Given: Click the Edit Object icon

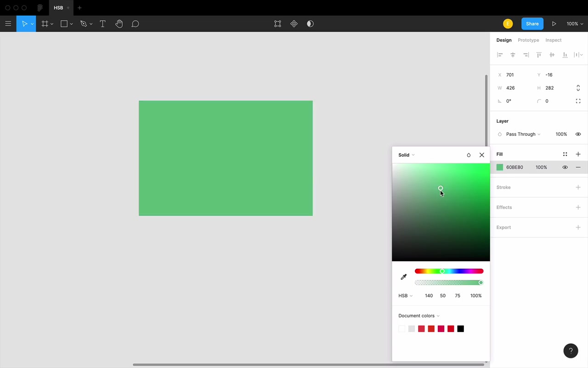Looking at the screenshot, I should tap(278, 24).
